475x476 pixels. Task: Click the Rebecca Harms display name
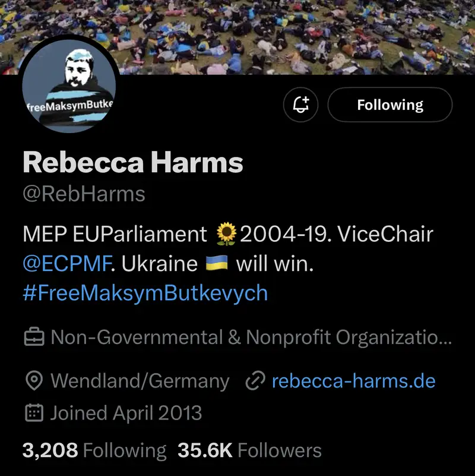point(133,162)
